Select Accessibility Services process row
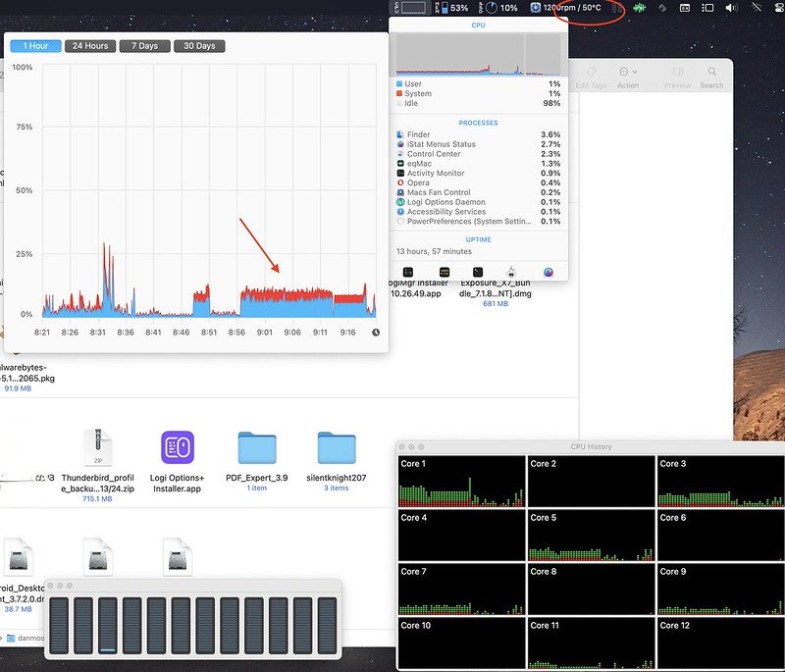The image size is (785, 672). [x=478, y=212]
